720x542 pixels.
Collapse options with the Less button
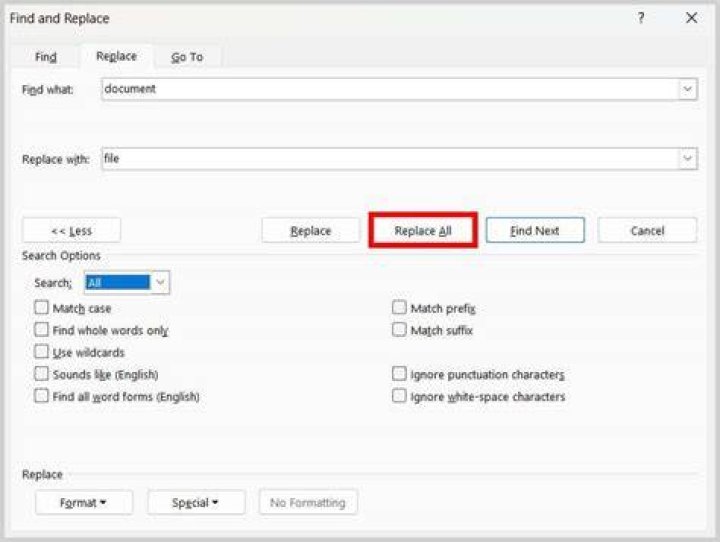pos(72,231)
